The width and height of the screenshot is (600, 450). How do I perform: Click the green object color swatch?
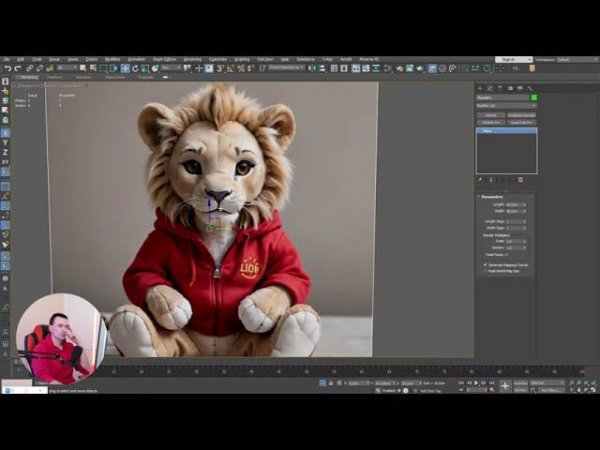pyautogui.click(x=534, y=98)
